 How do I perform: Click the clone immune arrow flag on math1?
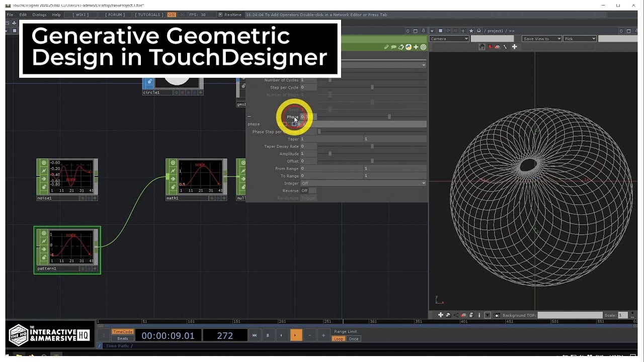pyautogui.click(x=173, y=179)
